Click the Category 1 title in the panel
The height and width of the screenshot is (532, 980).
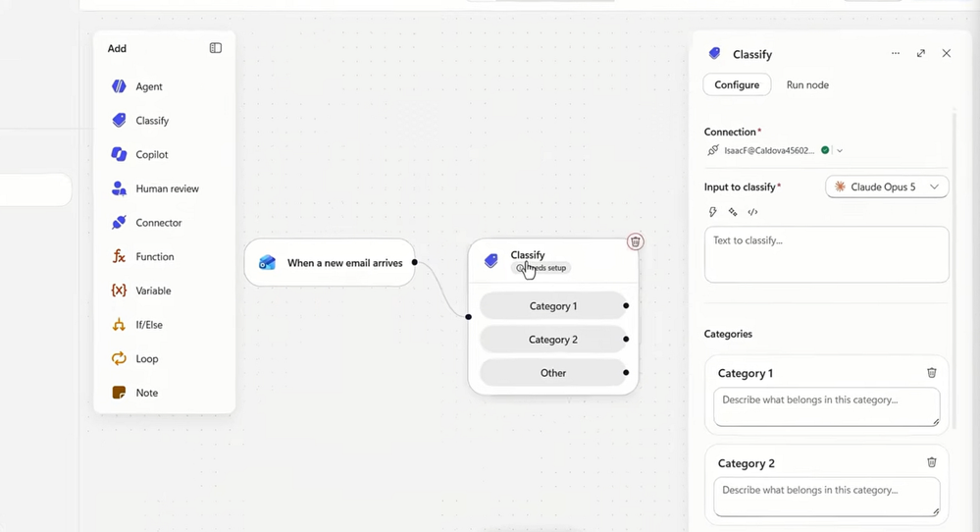coord(745,373)
